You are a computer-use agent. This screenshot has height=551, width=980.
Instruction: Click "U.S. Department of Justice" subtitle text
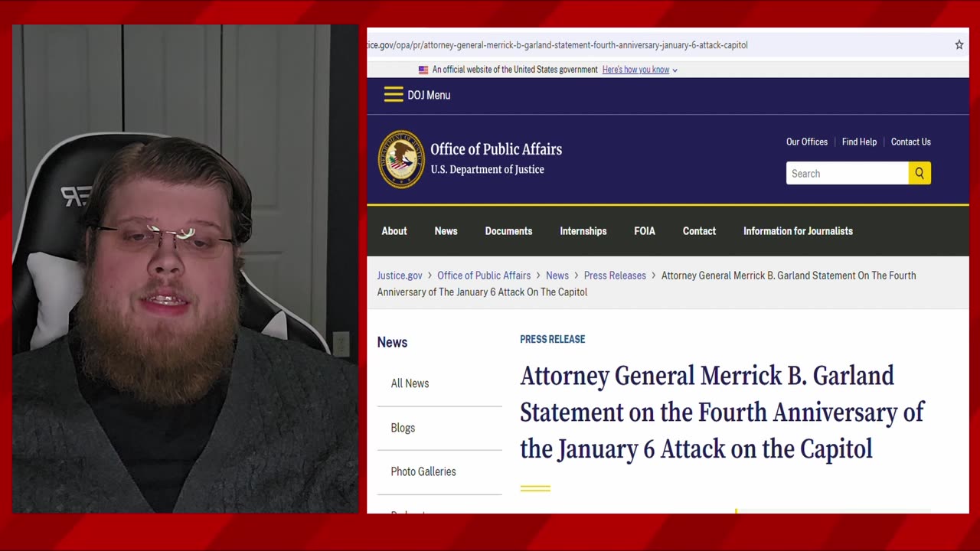[487, 170]
